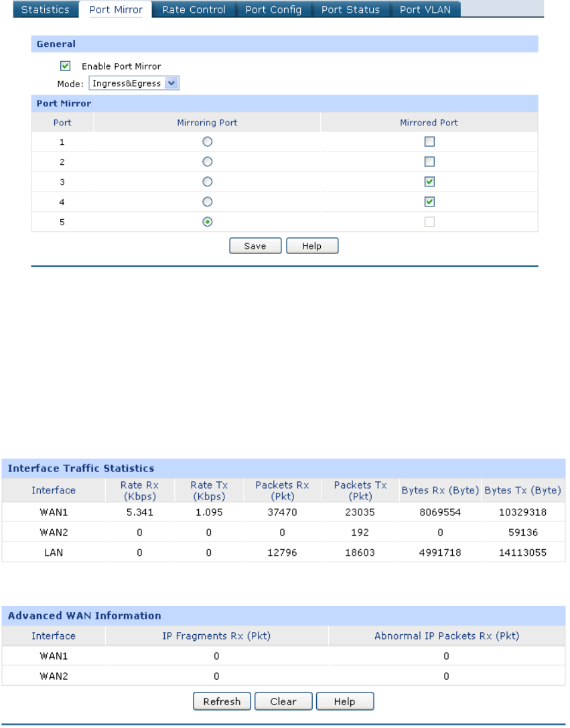570x728 pixels.
Task: Check mirrored port box for port 1
Action: coord(429,141)
